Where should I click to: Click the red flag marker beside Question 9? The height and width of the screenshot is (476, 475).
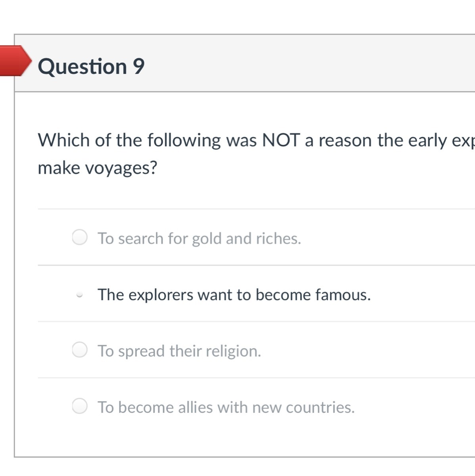pos(14,61)
